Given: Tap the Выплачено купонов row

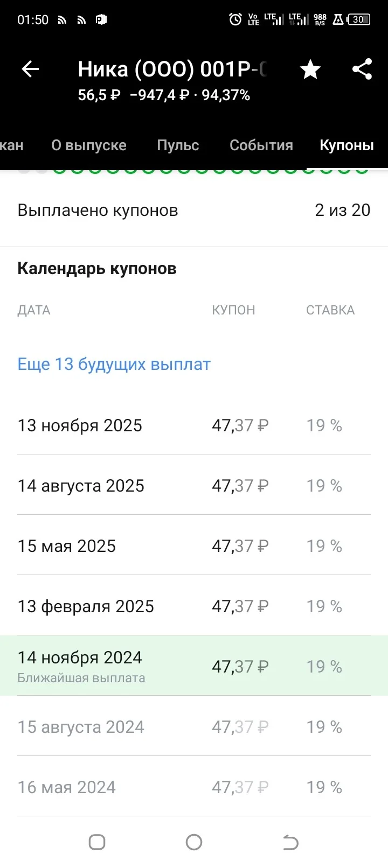Looking at the screenshot, I should click(194, 210).
